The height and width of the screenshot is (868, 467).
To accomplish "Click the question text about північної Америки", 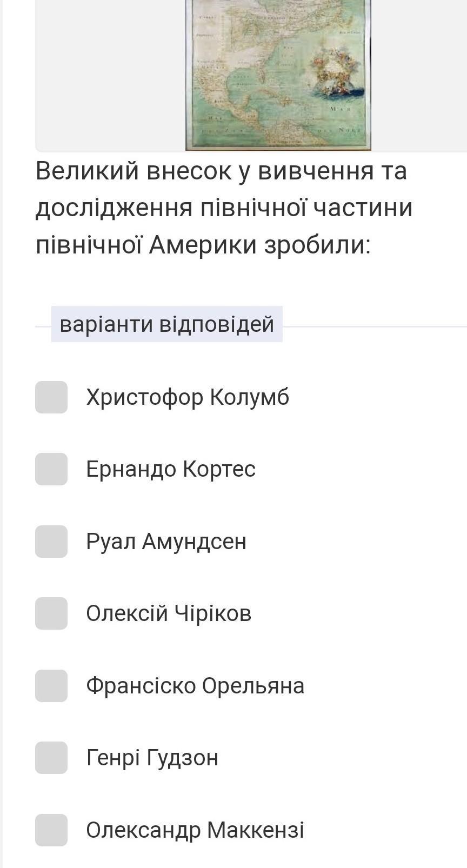I will click(x=224, y=208).
